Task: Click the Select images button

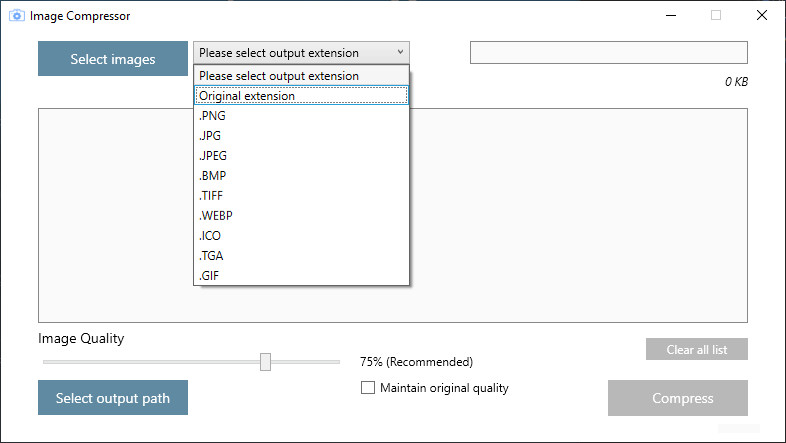Action: [113, 59]
